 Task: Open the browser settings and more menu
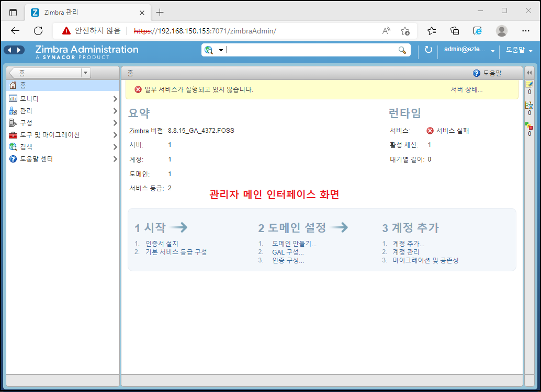pyautogui.click(x=525, y=31)
